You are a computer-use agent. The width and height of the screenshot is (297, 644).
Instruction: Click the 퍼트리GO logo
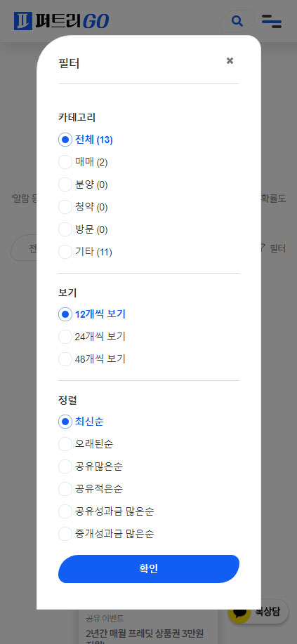click(x=62, y=21)
